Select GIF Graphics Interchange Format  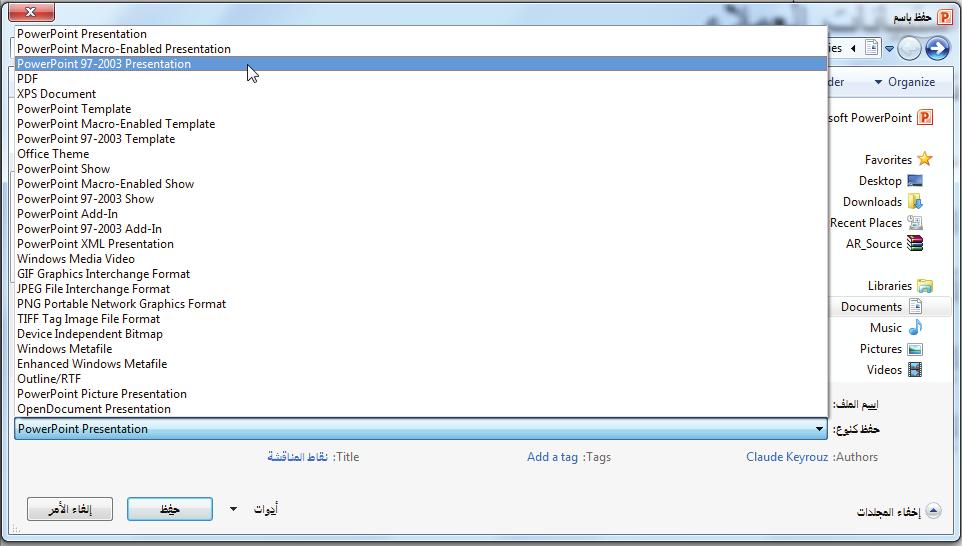pos(421,274)
